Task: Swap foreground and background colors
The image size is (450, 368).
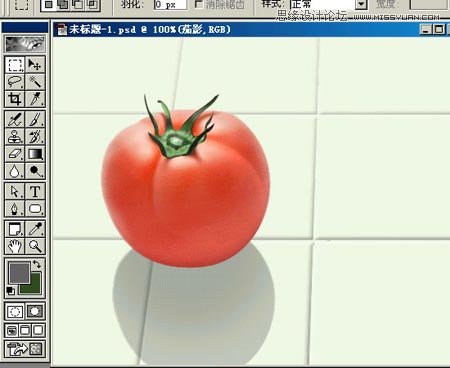Action: [37, 264]
